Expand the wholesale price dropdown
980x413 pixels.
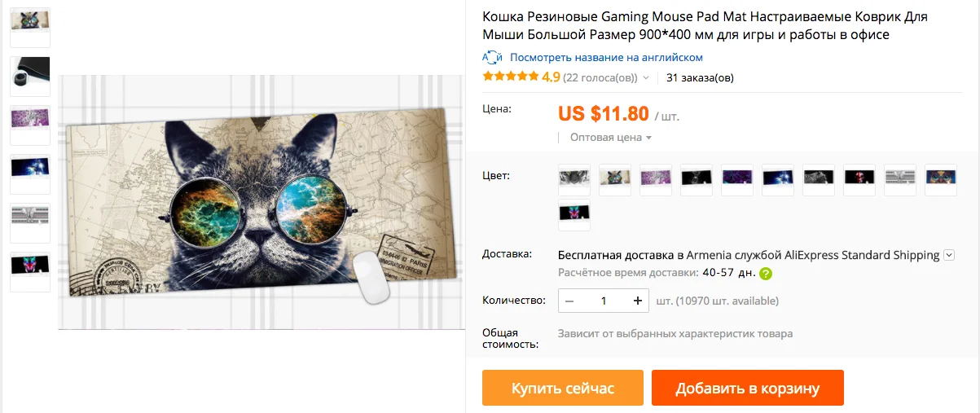611,138
